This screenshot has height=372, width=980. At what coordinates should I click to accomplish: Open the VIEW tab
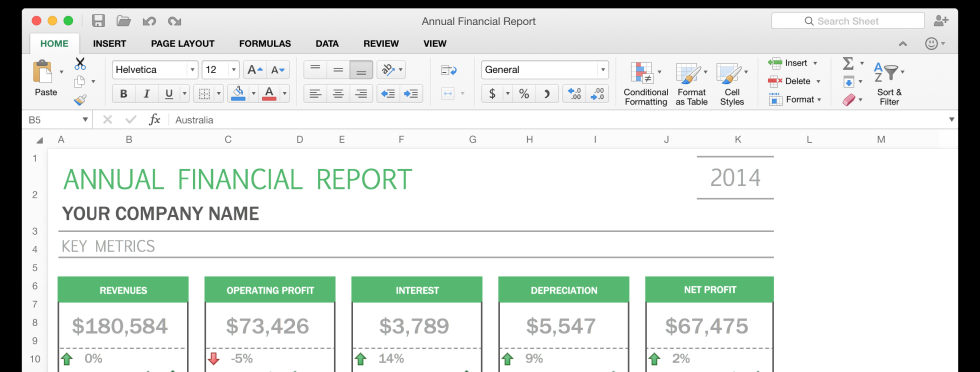point(435,44)
